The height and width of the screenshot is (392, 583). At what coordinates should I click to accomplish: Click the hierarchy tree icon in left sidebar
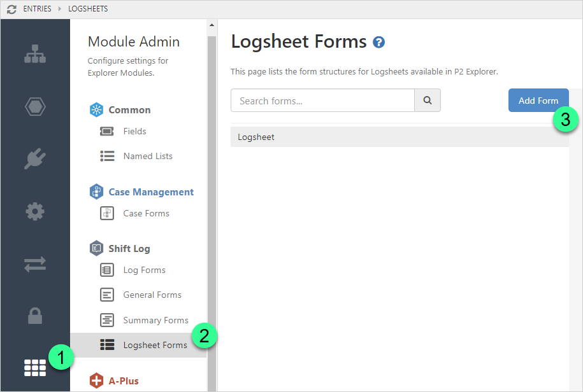click(x=35, y=55)
